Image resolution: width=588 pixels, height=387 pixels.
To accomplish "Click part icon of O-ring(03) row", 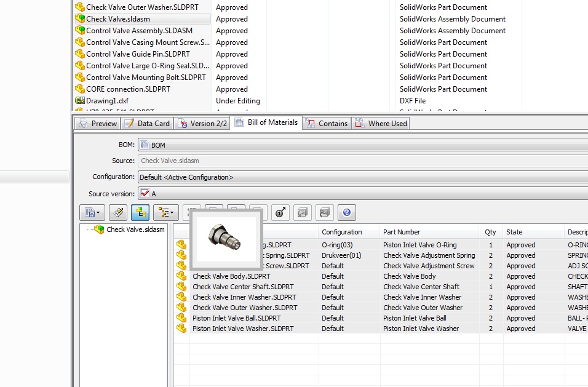I will pos(181,244).
